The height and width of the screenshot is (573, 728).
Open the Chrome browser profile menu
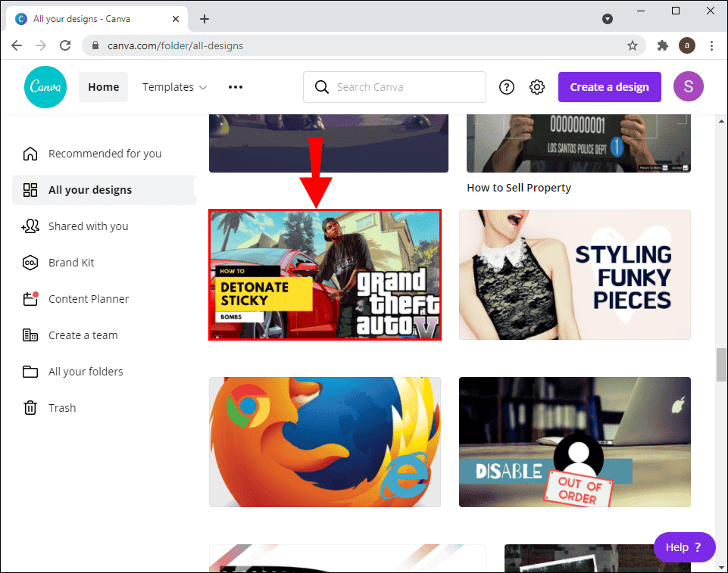(x=687, y=45)
